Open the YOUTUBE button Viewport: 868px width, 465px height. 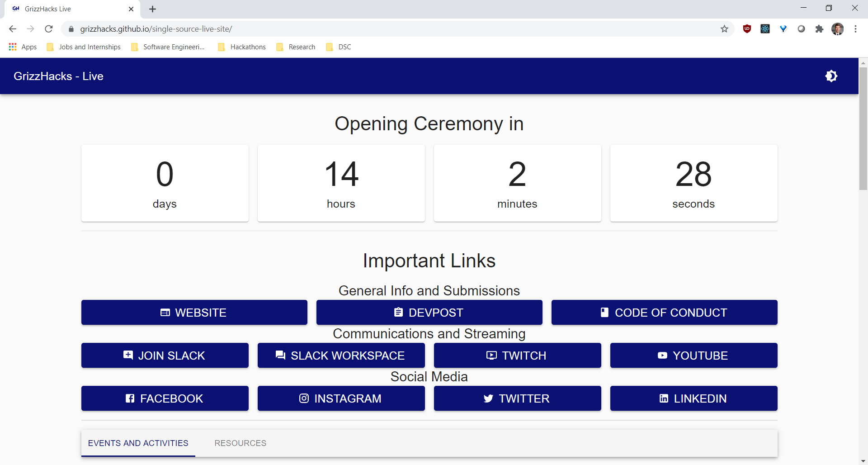[694, 356]
